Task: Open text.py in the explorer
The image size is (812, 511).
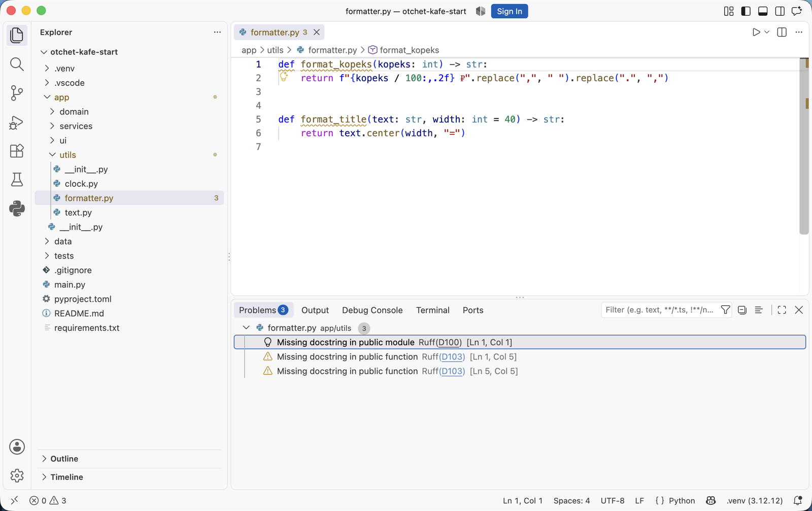Action: tap(129, 212)
